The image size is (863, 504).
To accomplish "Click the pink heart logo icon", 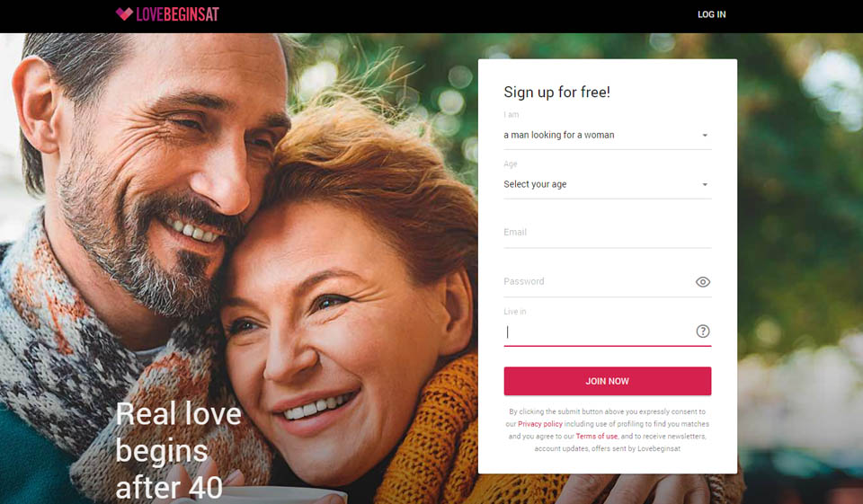I will pos(124,13).
